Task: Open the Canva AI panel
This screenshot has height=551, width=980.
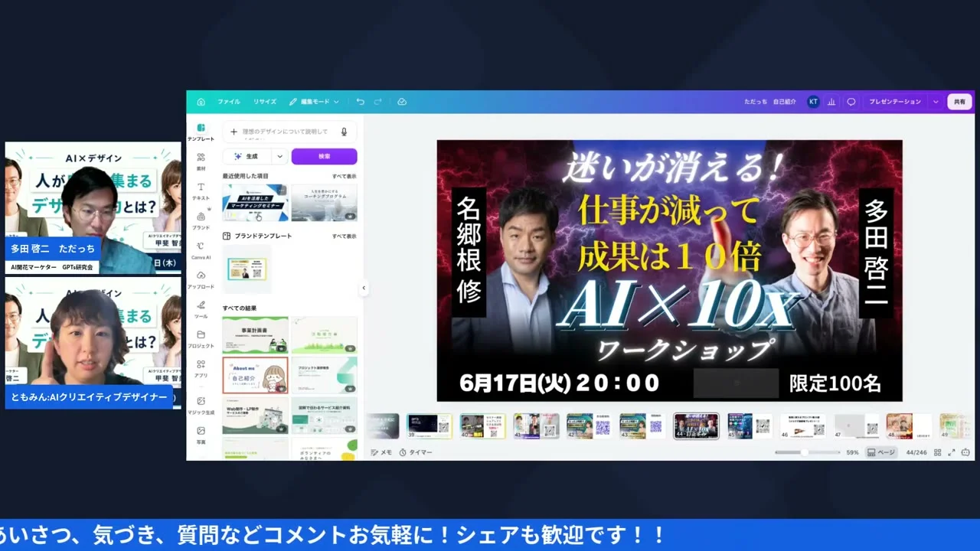Action: 201,251
